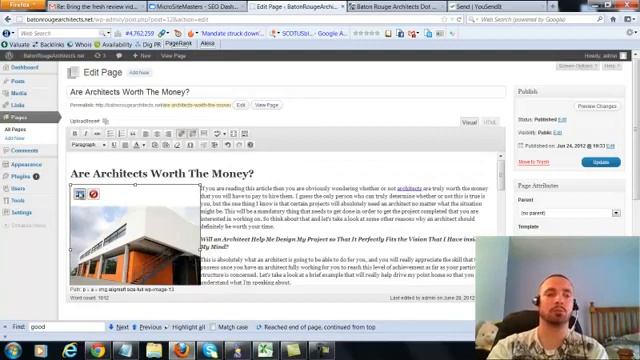Expand the Screen Options panel

click(x=578, y=66)
